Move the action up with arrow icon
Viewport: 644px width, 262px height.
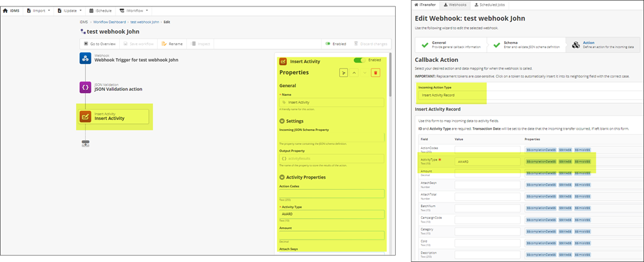click(x=354, y=73)
